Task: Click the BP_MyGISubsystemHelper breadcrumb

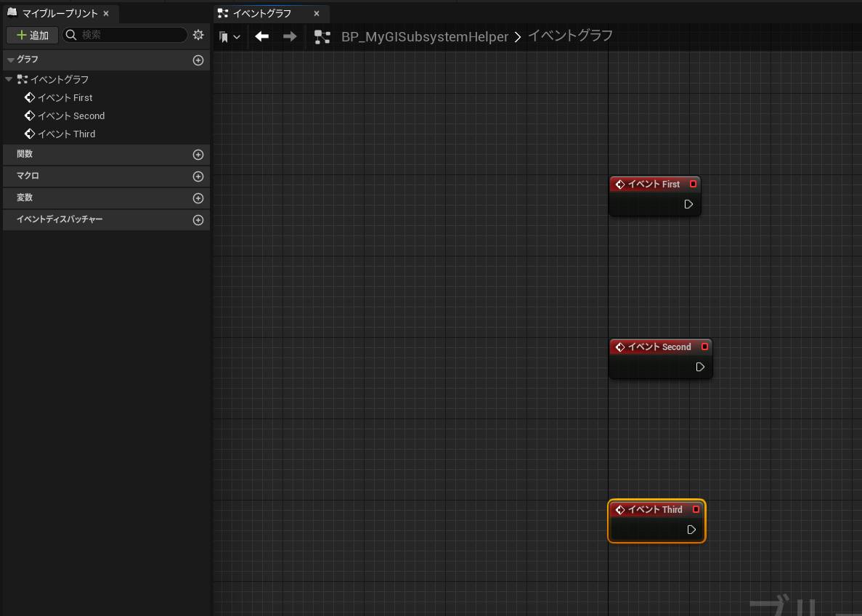Action: 424,37
